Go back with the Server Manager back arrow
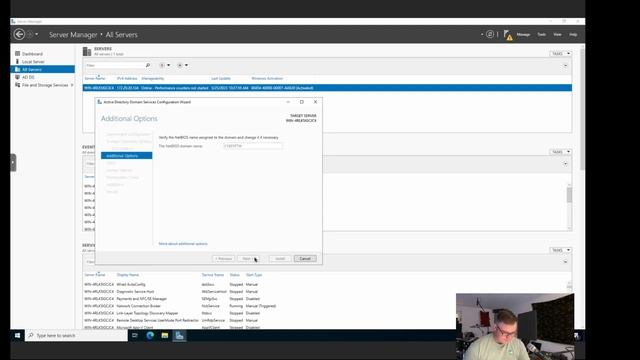The image size is (640, 360). 19,34
